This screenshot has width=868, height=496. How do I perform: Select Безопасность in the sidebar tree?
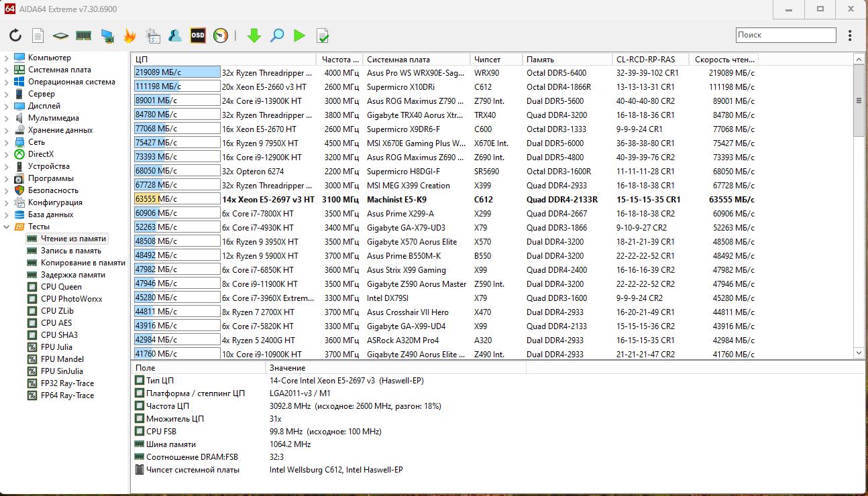[x=53, y=190]
